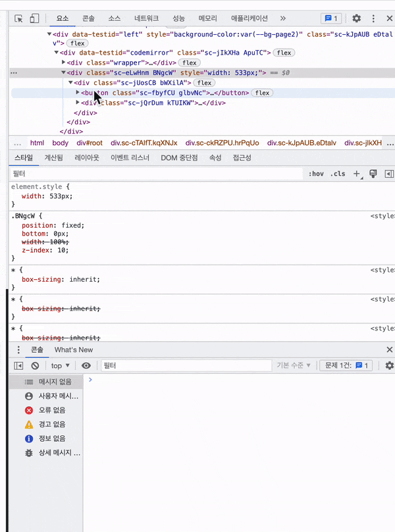Expand the wrapper div node
Viewport: 395px width, 532px height.
coord(63,62)
